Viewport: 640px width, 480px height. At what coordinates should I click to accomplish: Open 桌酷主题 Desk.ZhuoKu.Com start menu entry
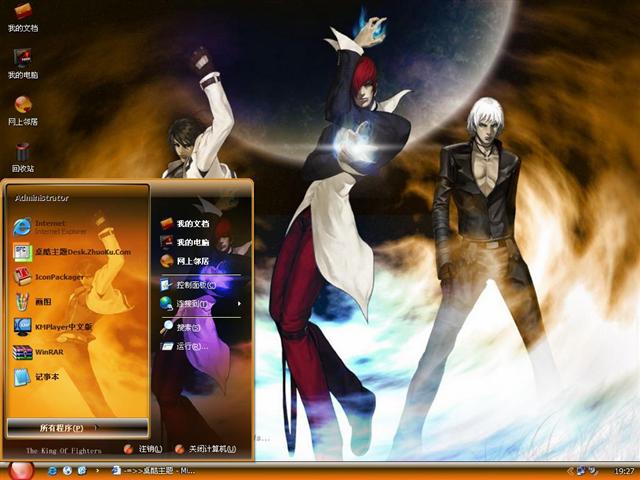[72, 252]
